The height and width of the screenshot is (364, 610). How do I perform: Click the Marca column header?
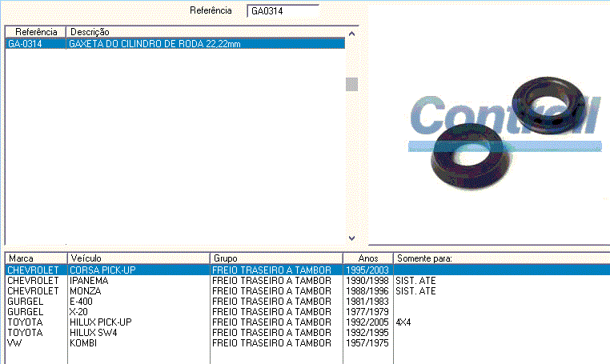point(35,258)
